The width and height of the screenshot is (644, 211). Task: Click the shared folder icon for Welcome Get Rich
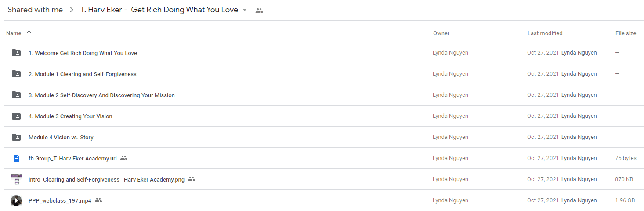pyautogui.click(x=16, y=53)
